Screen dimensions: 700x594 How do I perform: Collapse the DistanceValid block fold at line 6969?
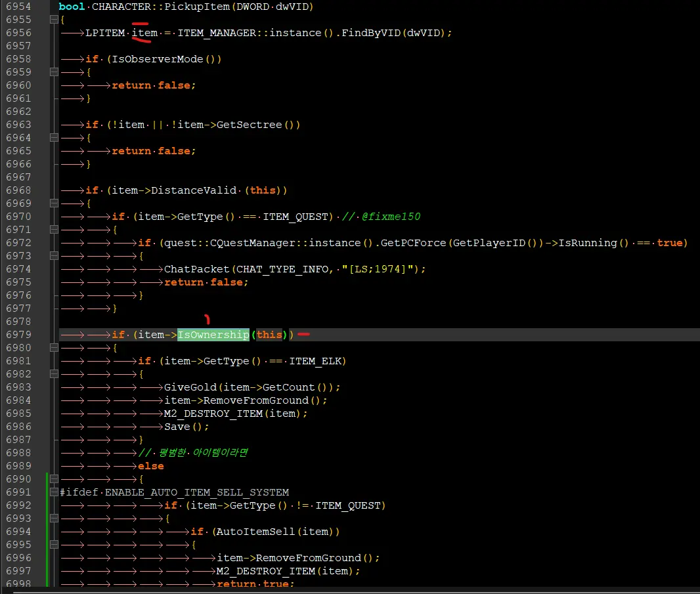tap(54, 203)
